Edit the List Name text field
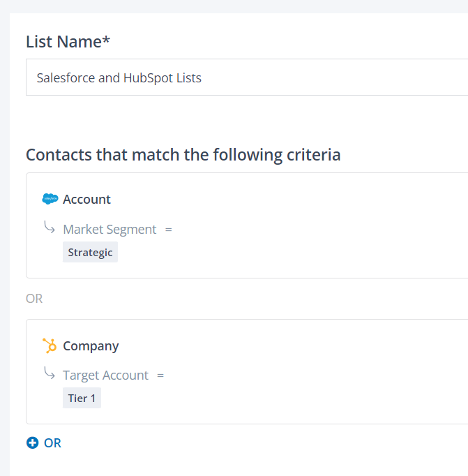 pyautogui.click(x=244, y=77)
